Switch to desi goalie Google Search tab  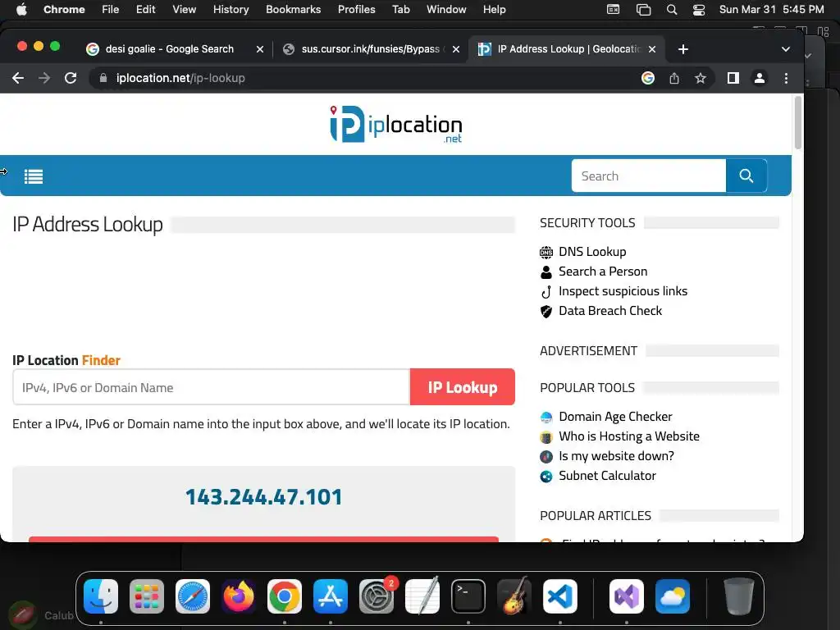click(169, 49)
